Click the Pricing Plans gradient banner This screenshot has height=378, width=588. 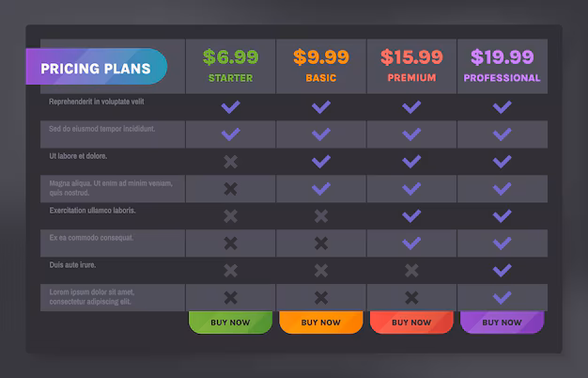tap(97, 67)
